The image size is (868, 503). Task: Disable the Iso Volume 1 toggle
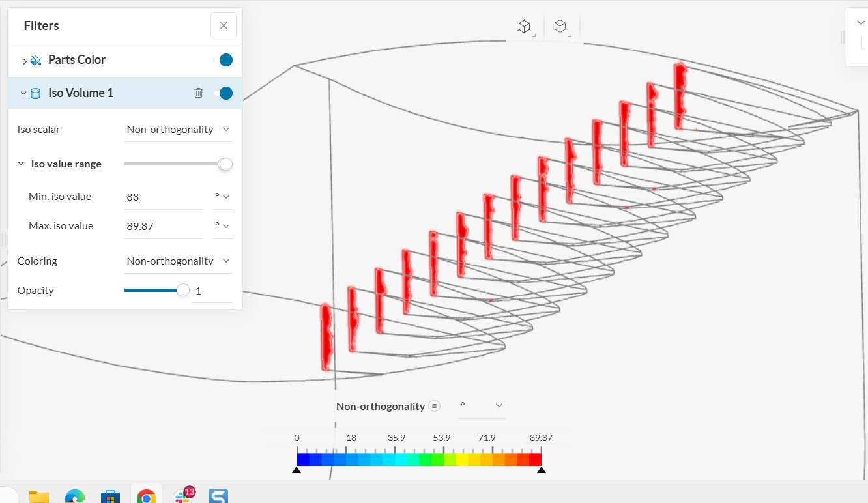223,93
